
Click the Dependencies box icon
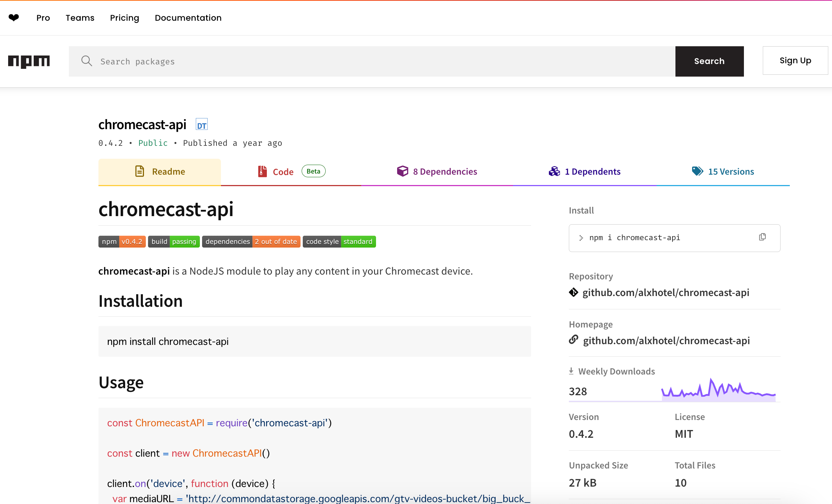tap(403, 171)
